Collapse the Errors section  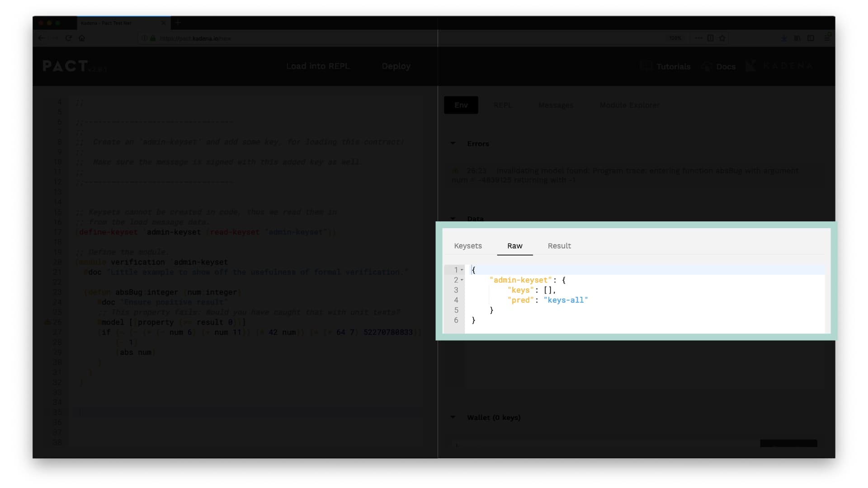(453, 143)
